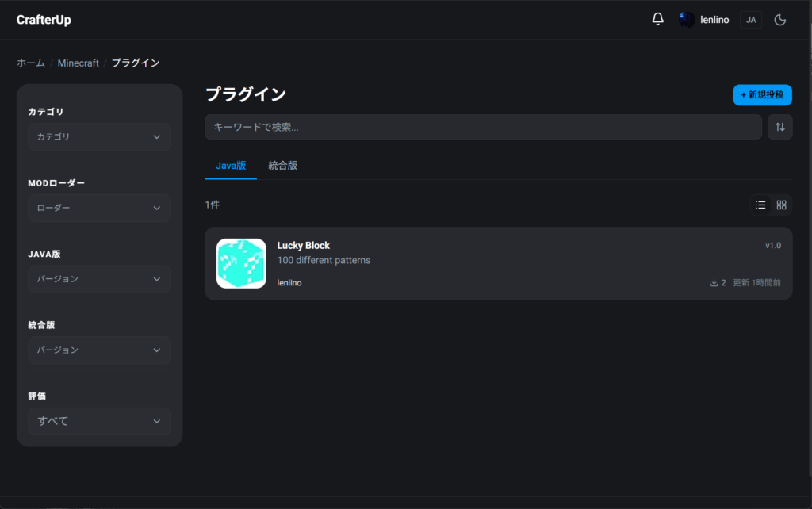Viewport: 812px width, 509px height.
Task: Click the sort order arrows icon
Action: click(x=779, y=127)
